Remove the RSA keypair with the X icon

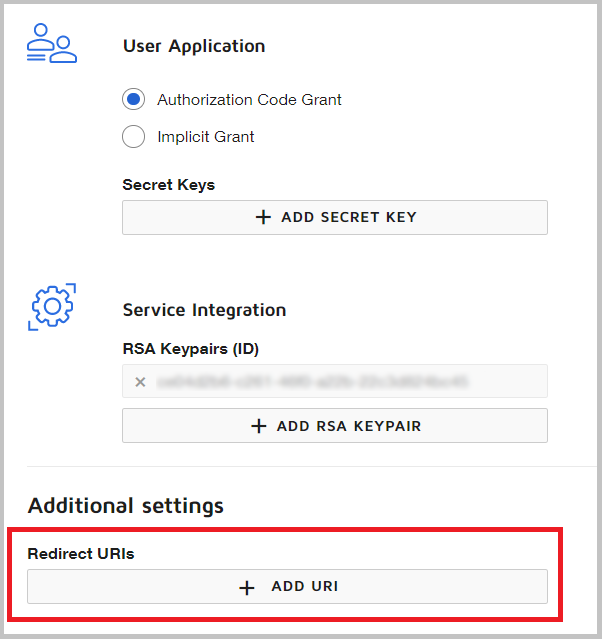coord(140,382)
